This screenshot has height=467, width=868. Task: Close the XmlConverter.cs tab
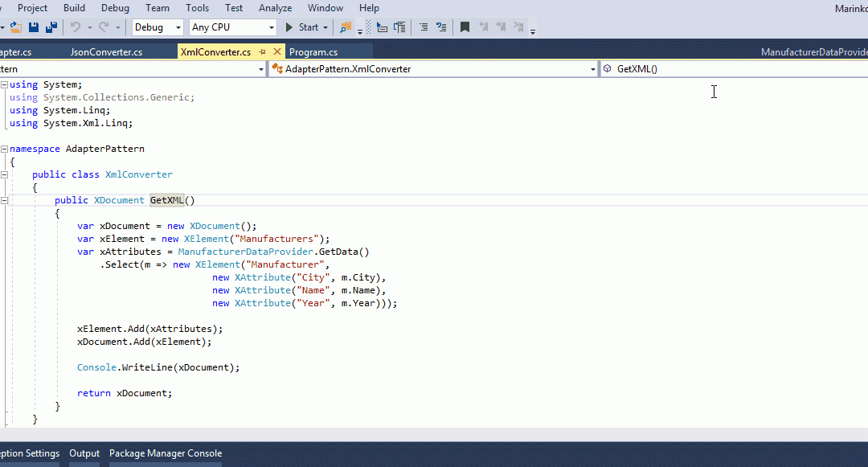tap(276, 52)
